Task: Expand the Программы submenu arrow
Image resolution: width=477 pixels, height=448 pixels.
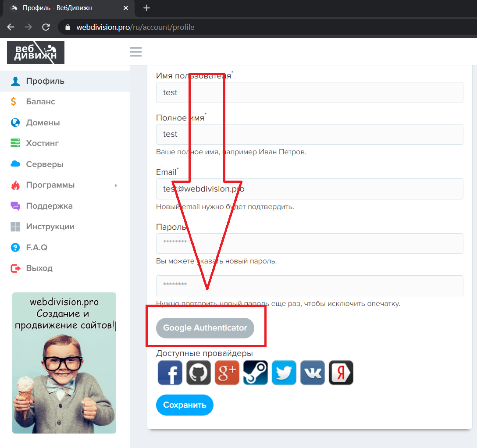Action: tap(116, 185)
